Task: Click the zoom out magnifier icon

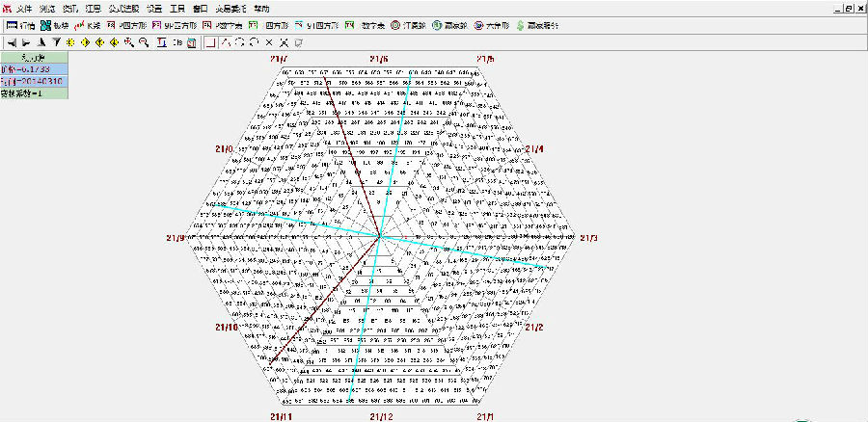Action: click(144, 42)
